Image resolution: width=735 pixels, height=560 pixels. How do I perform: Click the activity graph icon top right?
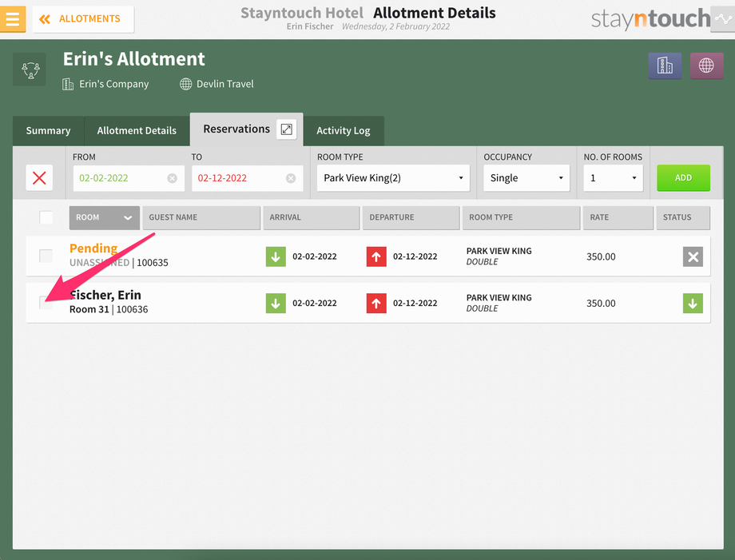[722, 19]
